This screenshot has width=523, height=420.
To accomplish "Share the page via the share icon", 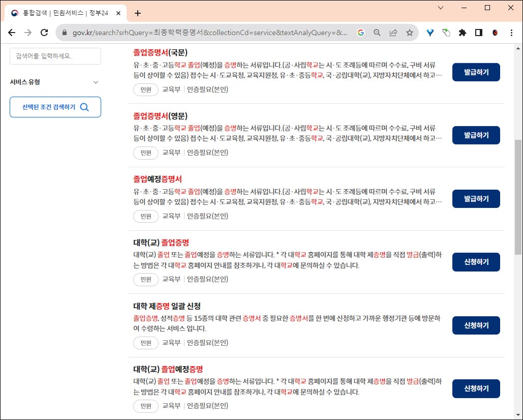I will point(393,32).
